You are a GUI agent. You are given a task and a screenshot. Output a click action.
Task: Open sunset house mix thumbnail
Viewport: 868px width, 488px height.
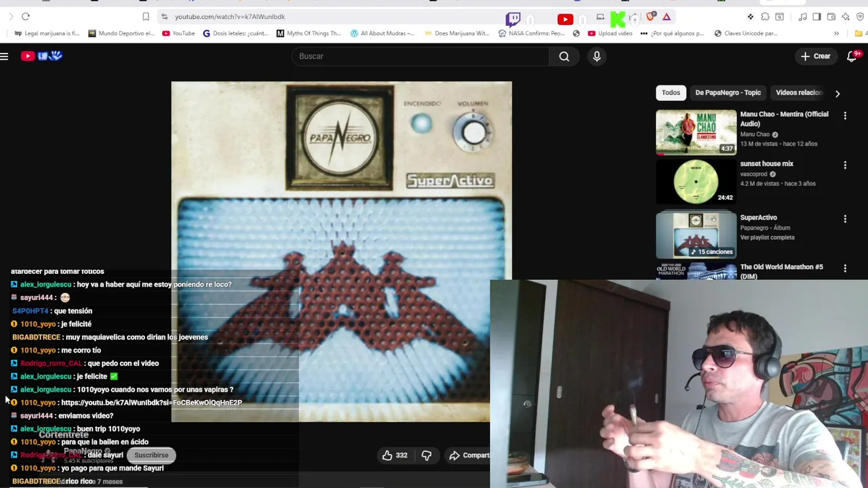pos(696,182)
